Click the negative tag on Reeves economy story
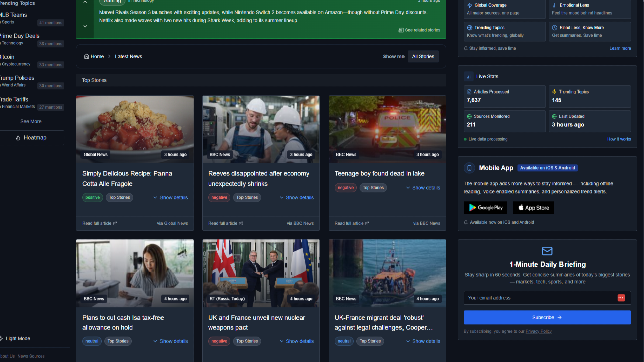 point(219,198)
